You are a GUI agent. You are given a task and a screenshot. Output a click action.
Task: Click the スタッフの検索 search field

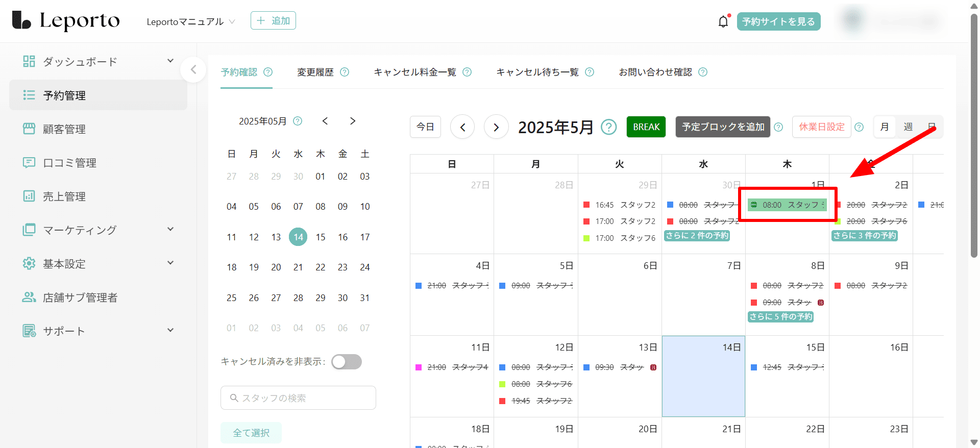[298, 397]
